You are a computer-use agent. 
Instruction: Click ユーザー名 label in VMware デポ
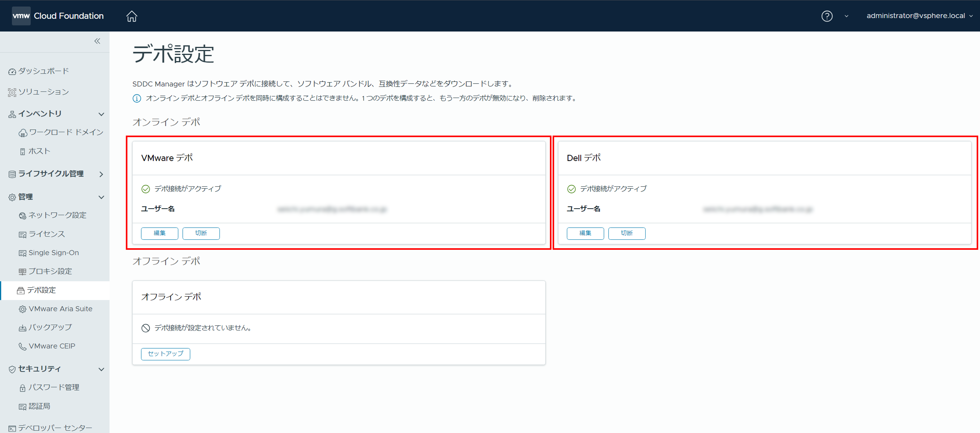pyautogui.click(x=158, y=209)
